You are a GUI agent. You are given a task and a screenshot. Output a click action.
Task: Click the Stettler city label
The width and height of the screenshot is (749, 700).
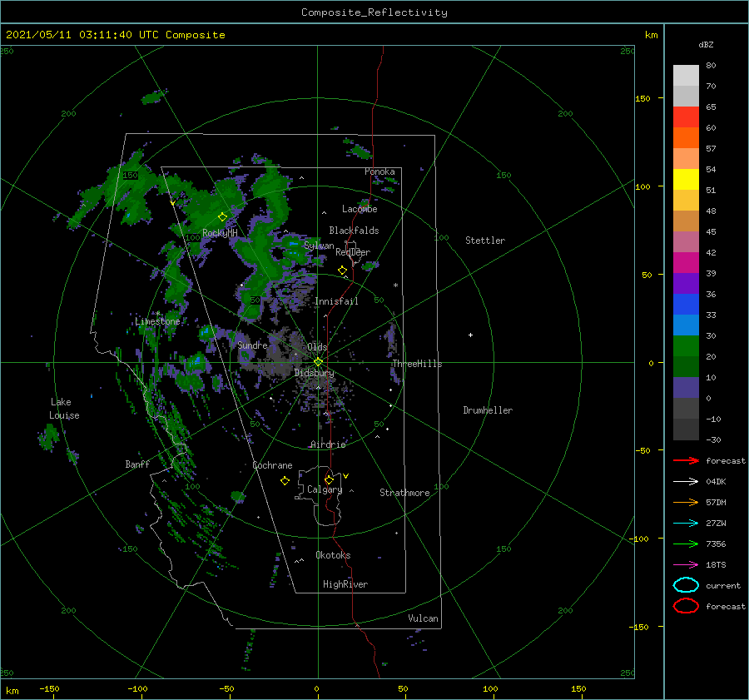click(485, 241)
